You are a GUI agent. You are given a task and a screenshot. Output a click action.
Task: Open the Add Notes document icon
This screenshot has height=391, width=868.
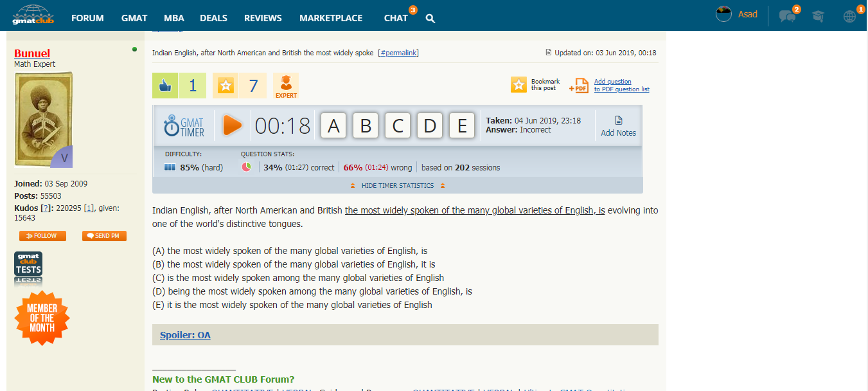tap(619, 120)
